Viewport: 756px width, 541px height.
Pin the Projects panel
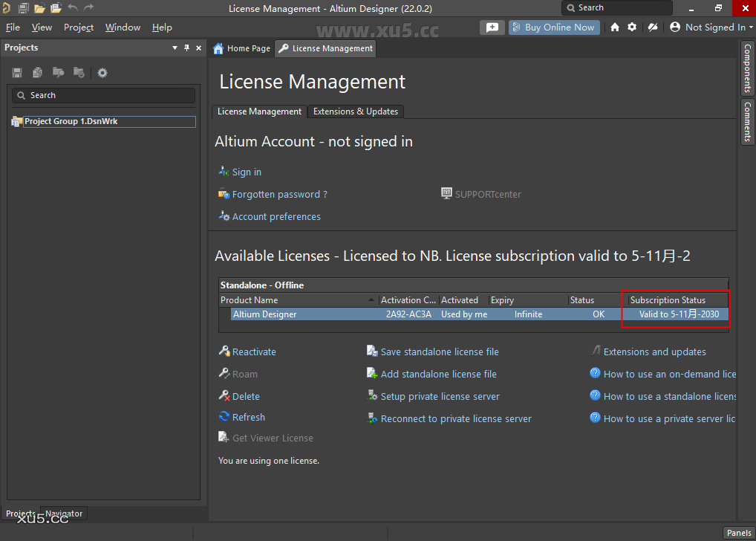(x=186, y=48)
